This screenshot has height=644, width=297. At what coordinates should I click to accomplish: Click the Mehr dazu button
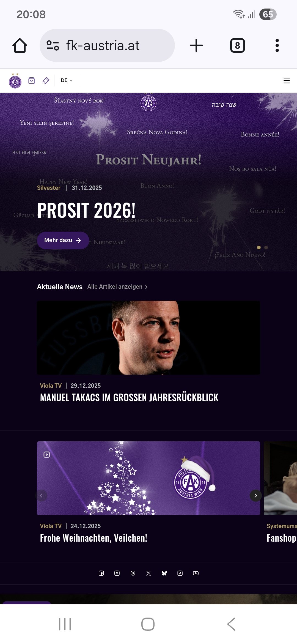63,240
